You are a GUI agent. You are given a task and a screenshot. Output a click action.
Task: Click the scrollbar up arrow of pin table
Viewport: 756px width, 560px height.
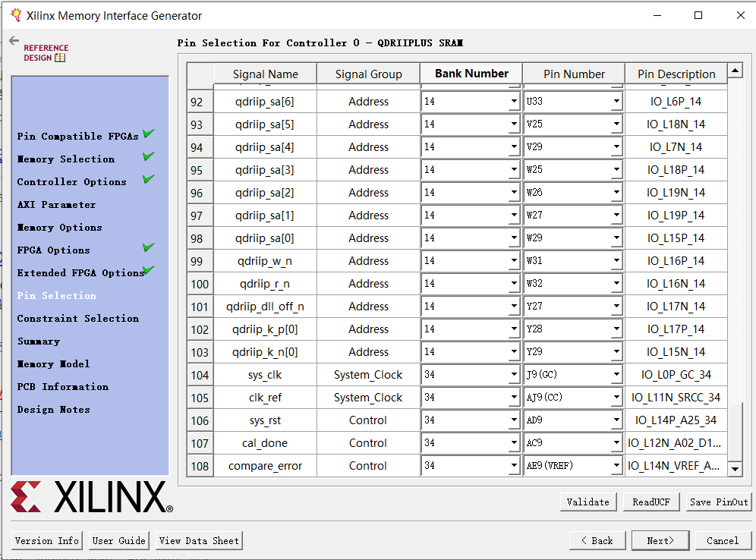[735, 71]
